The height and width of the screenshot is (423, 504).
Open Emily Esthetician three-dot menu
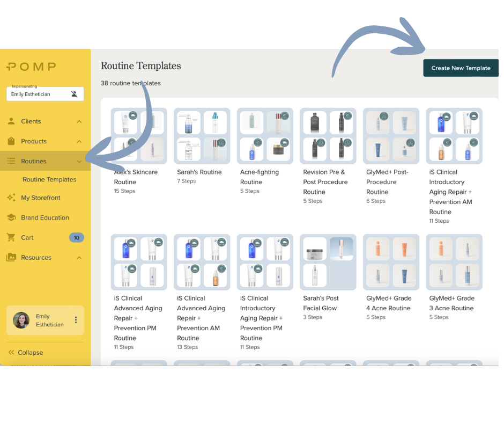(76, 320)
